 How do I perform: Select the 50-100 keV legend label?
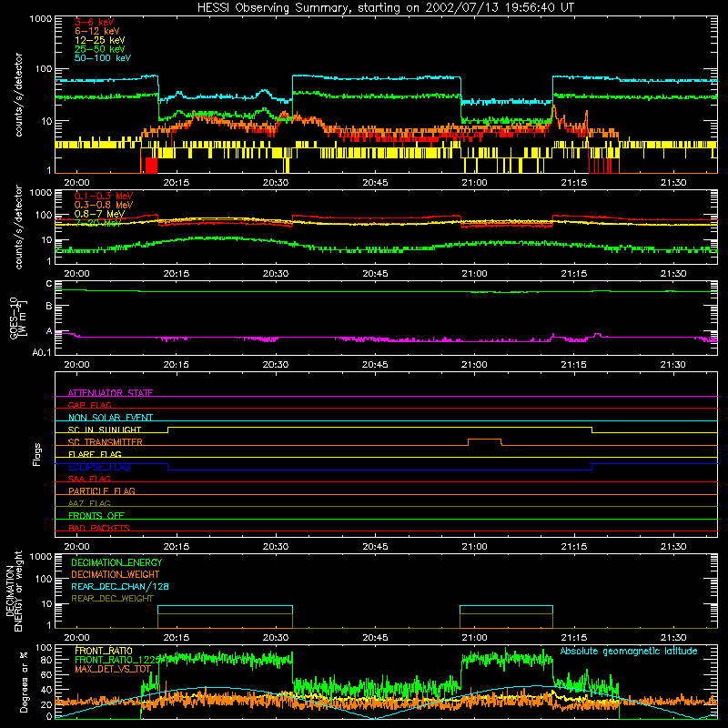click(103, 58)
